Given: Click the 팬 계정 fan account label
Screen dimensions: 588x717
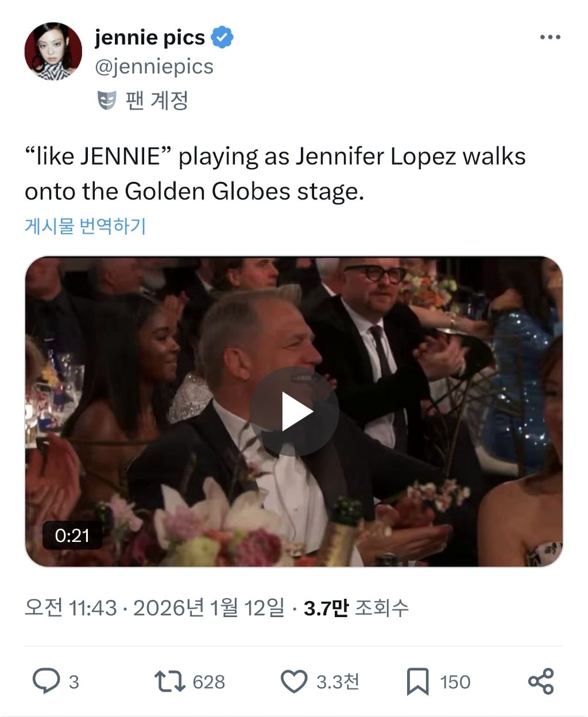Looking at the screenshot, I should 157,100.
